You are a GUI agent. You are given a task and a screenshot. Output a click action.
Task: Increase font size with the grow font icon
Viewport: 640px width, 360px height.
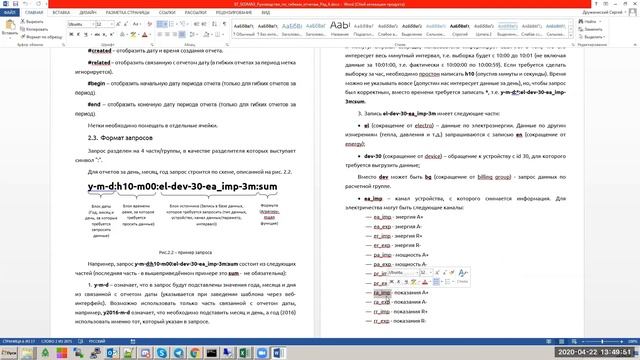tap(118, 24)
